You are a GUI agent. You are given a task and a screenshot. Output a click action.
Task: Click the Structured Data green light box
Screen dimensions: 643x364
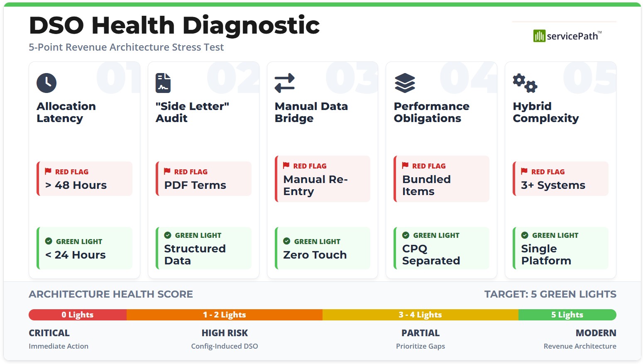204,248
